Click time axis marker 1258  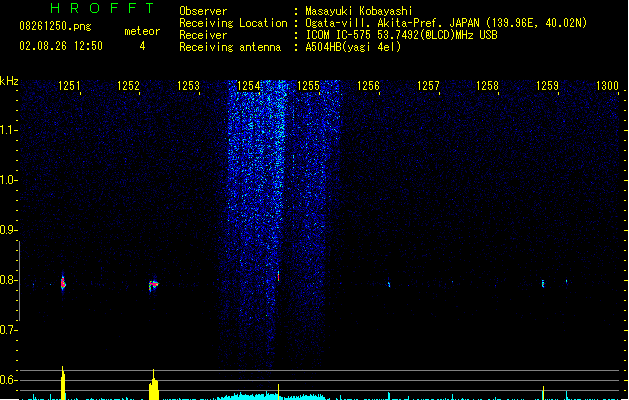coord(487,86)
